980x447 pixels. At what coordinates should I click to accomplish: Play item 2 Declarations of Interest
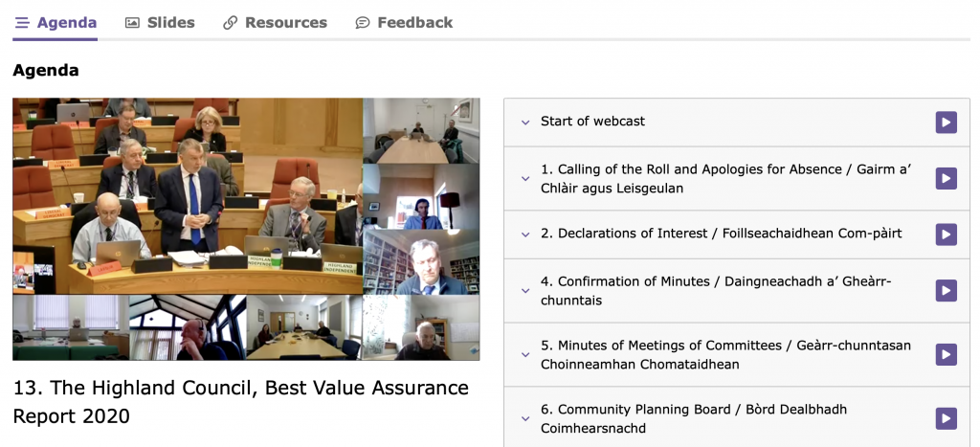pos(946,235)
